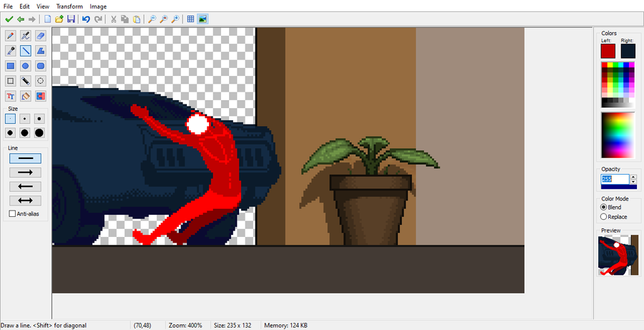644x330 pixels.
Task: Select the Ellipse shape tool
Action: tap(26, 66)
